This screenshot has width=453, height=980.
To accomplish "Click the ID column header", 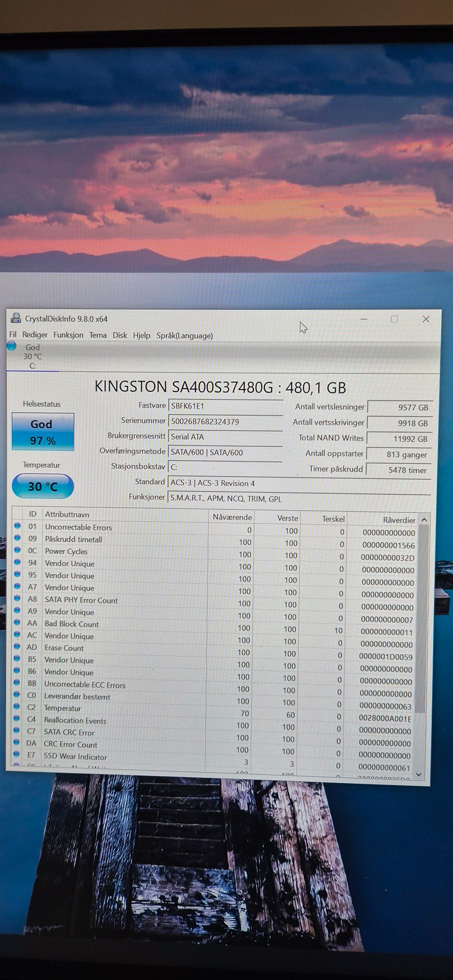I will click(x=33, y=514).
